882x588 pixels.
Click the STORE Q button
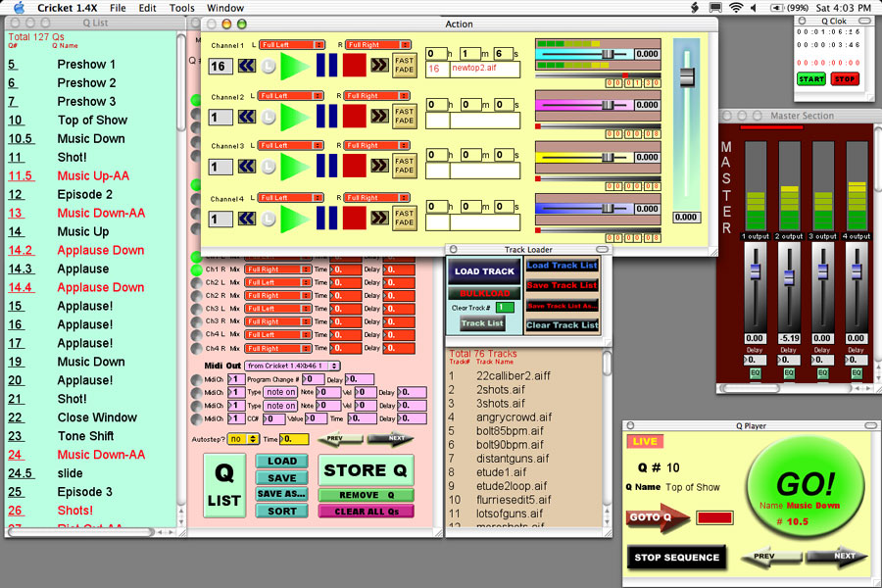point(366,469)
